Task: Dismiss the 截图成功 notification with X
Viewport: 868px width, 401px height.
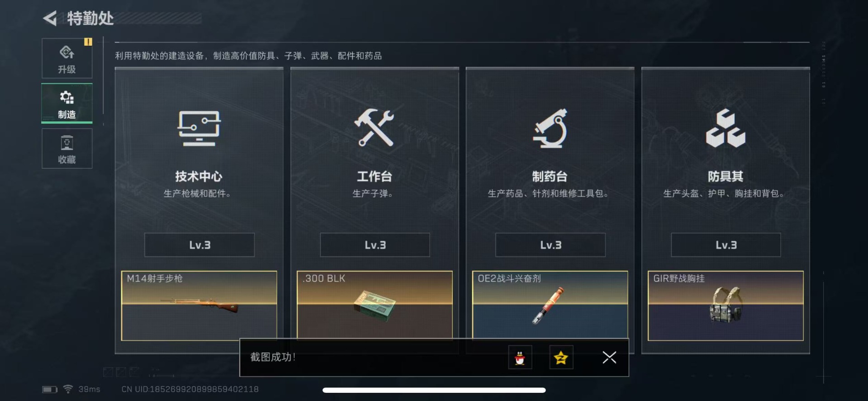Action: (x=609, y=358)
